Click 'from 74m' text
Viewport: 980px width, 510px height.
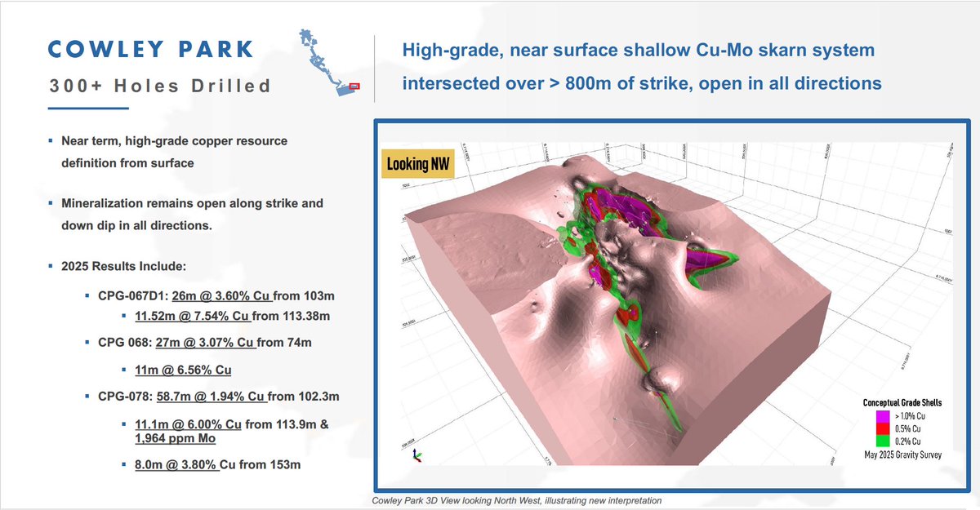(286, 343)
